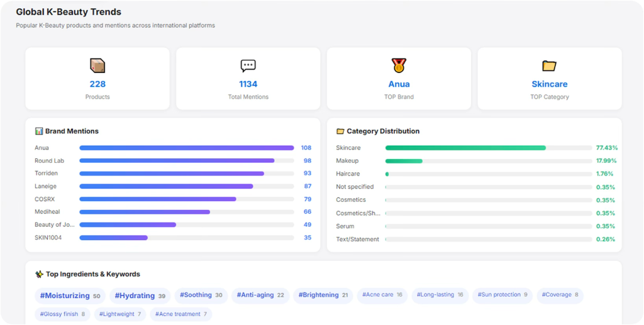Click the package box icon above Products
The image size is (644, 325).
click(x=97, y=65)
